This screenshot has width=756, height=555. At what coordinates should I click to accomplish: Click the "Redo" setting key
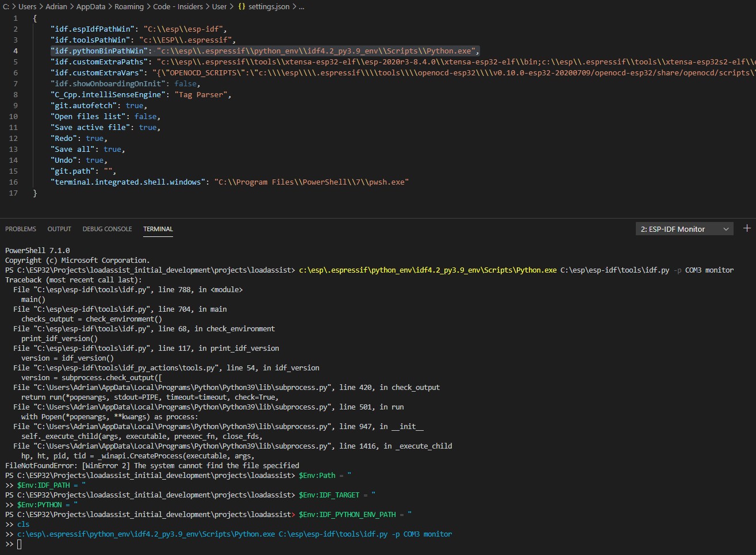64,138
